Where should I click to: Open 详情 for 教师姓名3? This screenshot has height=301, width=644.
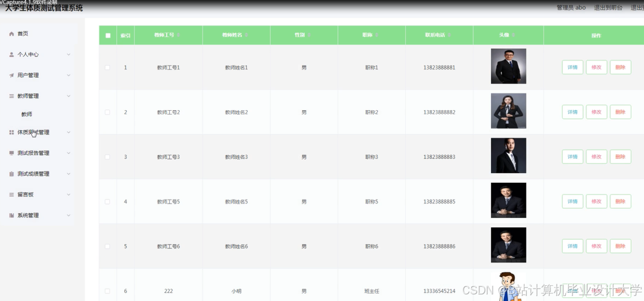point(572,157)
